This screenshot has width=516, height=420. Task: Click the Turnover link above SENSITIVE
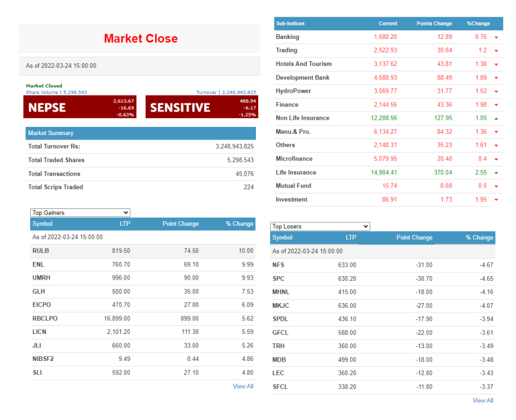(x=226, y=92)
